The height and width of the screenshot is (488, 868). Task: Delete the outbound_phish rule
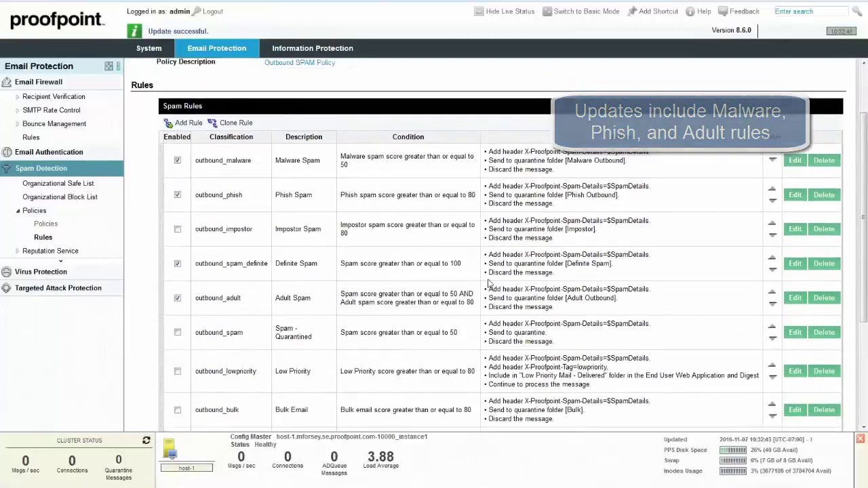(x=824, y=195)
